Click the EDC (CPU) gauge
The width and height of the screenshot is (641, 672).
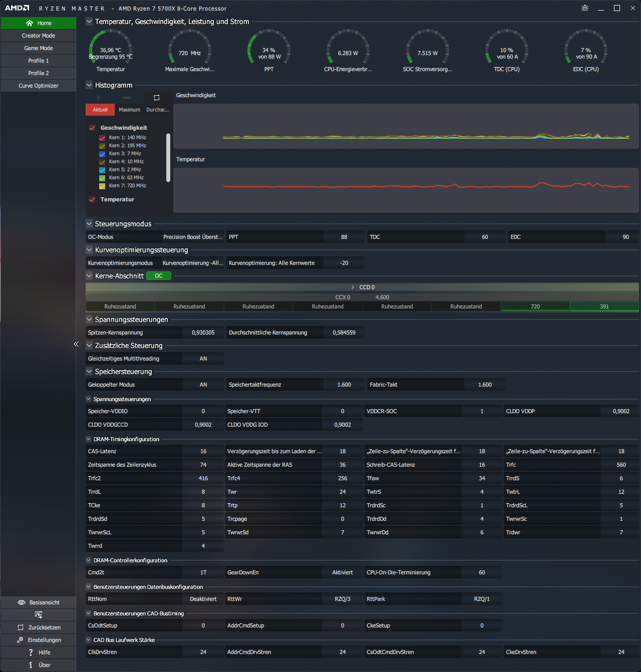[x=586, y=51]
